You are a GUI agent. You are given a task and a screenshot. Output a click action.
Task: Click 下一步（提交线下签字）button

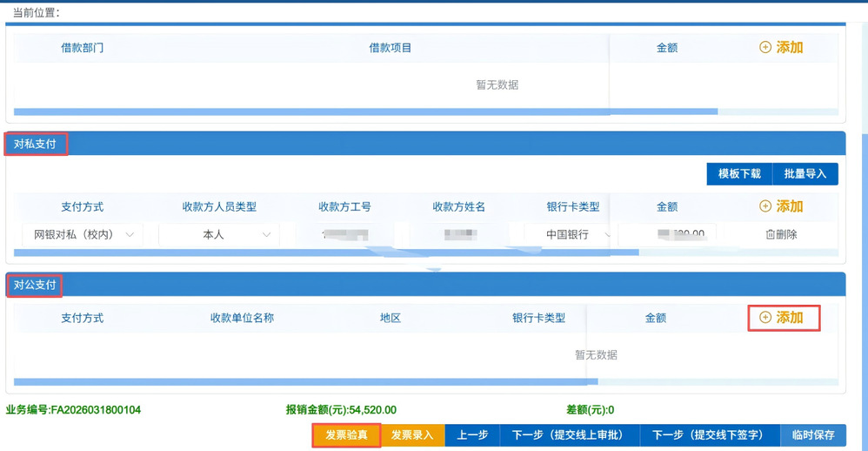pyautogui.click(x=708, y=434)
